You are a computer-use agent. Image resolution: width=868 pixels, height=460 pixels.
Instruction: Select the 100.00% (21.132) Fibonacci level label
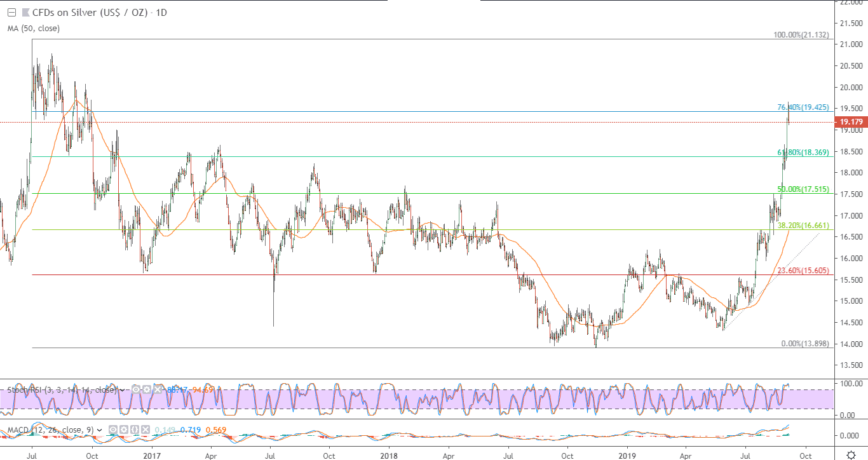[801, 35]
